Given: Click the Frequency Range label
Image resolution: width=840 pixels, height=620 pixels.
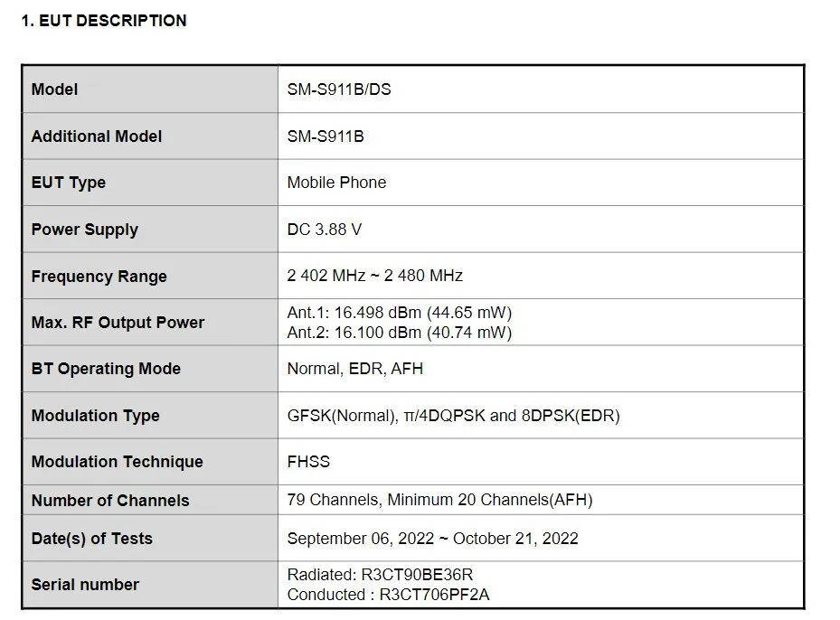Looking at the screenshot, I should click(99, 277).
